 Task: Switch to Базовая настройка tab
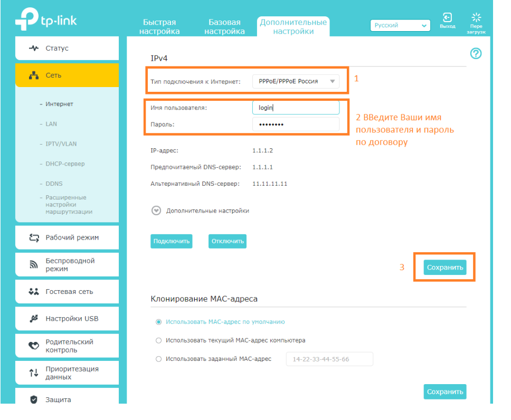(224, 27)
